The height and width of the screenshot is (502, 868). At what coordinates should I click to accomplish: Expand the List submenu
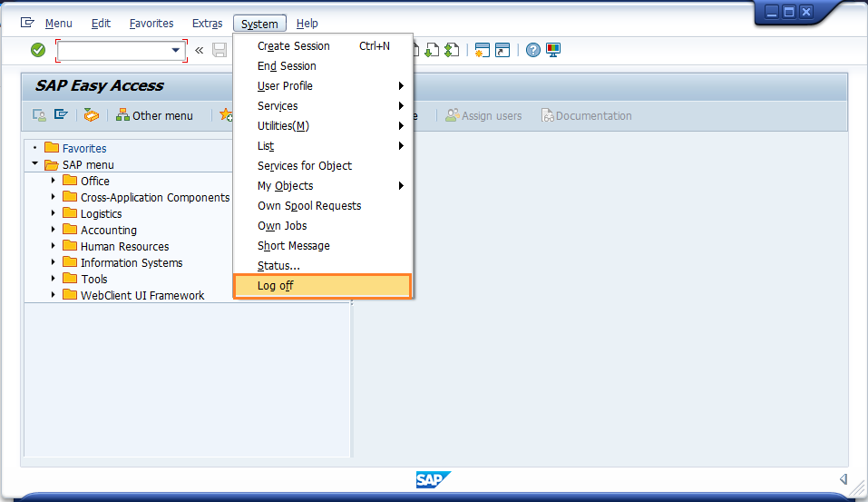click(323, 146)
